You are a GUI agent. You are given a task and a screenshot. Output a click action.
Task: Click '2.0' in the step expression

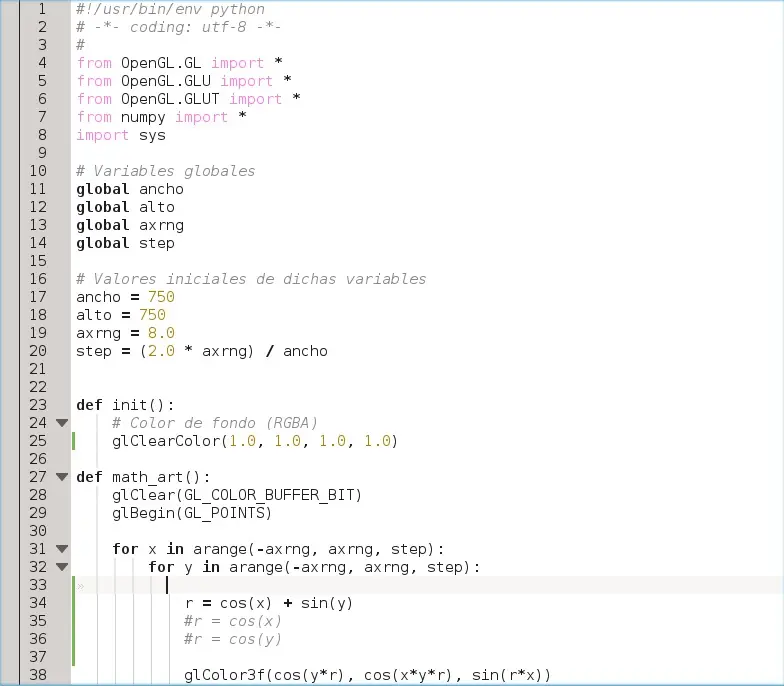click(x=161, y=351)
